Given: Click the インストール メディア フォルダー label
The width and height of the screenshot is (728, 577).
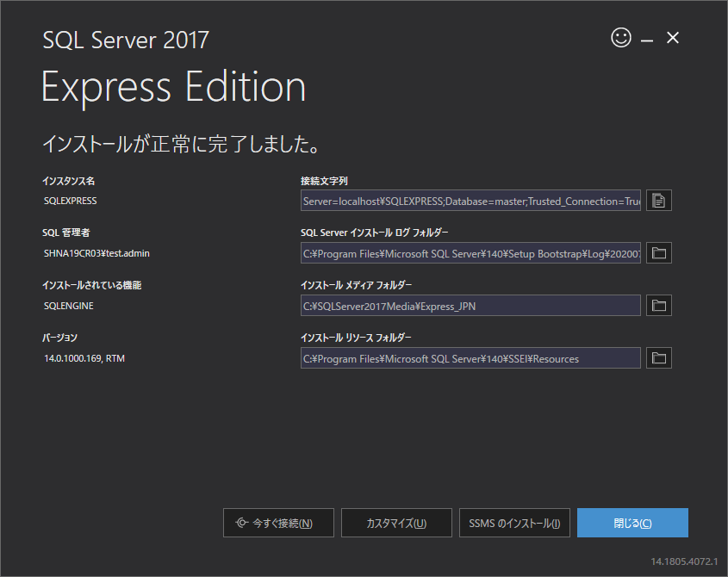Looking at the screenshot, I should click(356, 285).
